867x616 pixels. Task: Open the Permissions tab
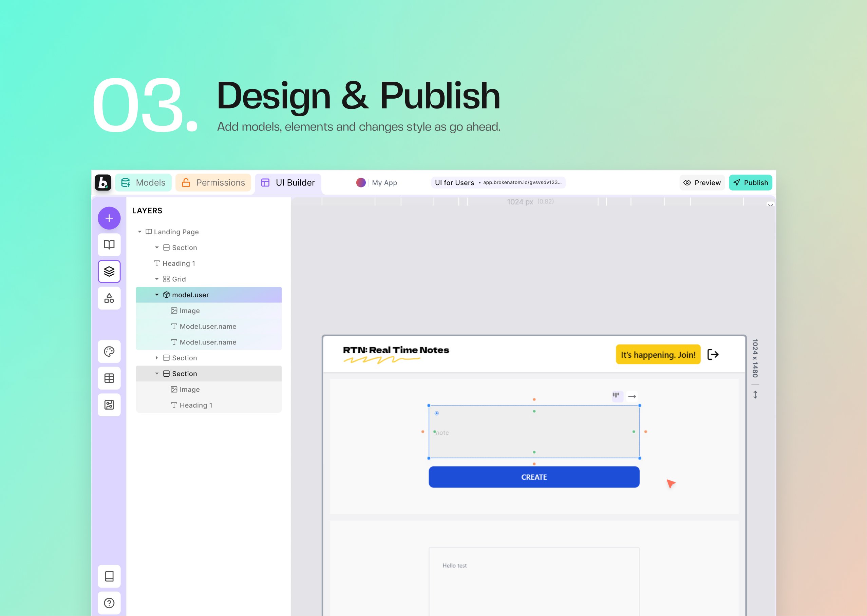213,182
